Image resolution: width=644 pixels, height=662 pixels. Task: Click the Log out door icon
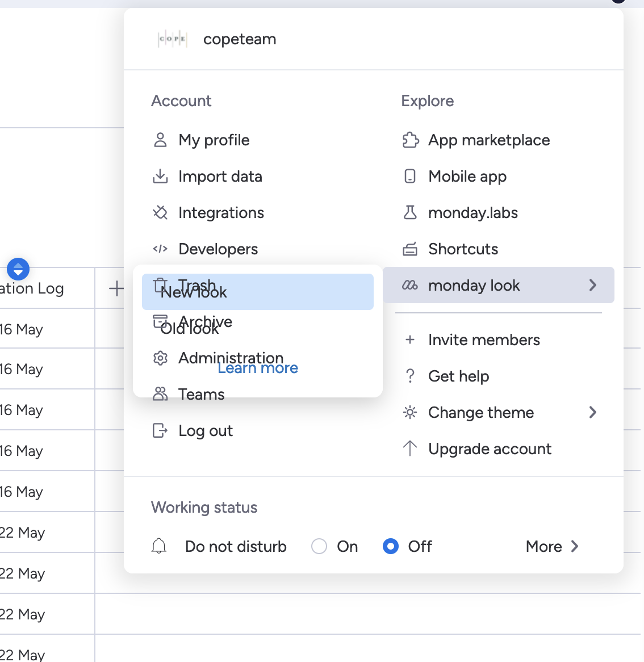[x=160, y=431]
